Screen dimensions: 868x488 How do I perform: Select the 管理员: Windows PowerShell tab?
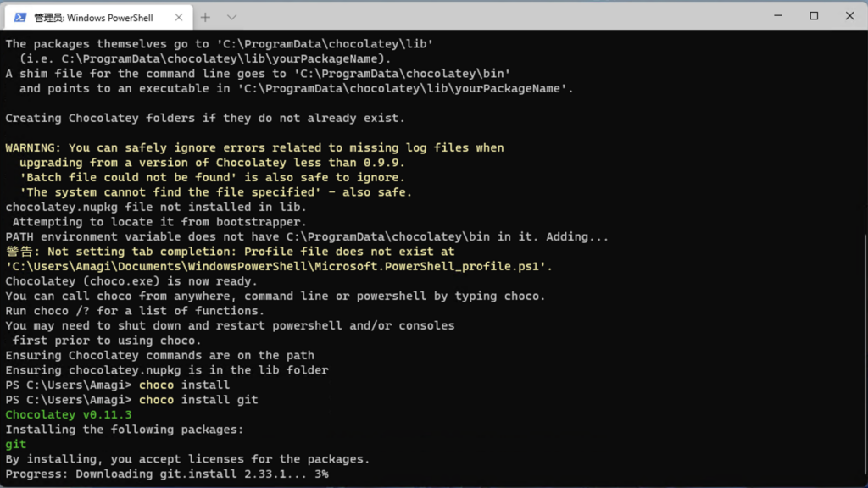(x=98, y=17)
